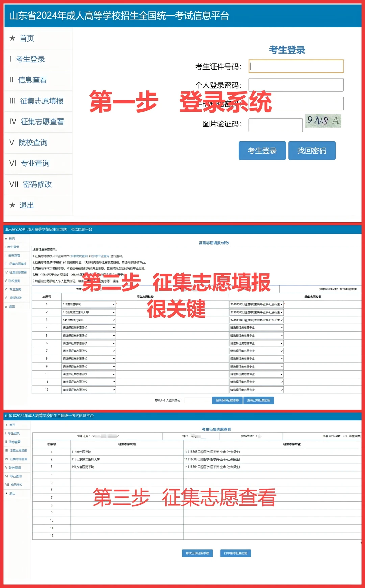Open 首页 in the 征集志愿填报 page sidebar
The height and width of the screenshot is (588, 365).
tap(12, 239)
